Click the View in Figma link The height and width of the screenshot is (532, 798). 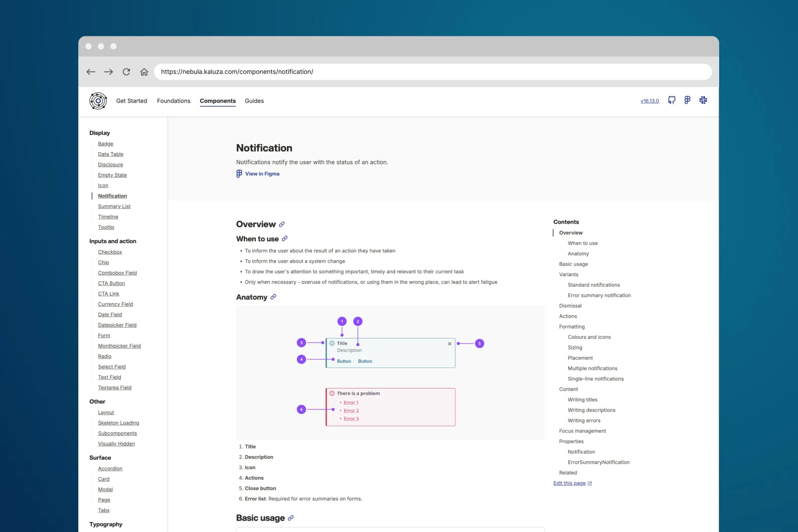(x=262, y=174)
